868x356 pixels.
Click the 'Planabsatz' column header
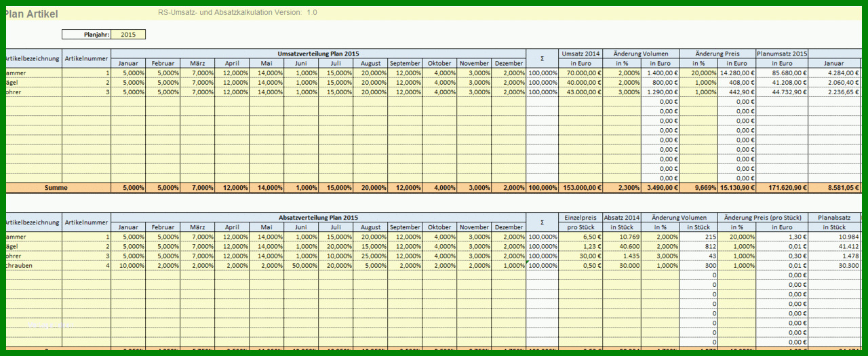pos(833,218)
